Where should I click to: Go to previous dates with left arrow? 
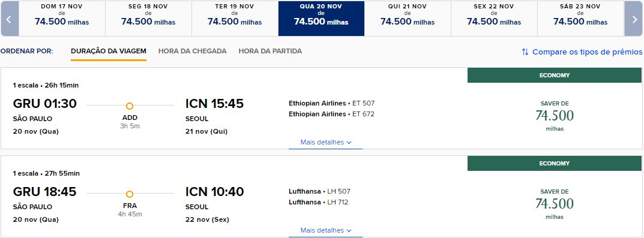[10, 19]
